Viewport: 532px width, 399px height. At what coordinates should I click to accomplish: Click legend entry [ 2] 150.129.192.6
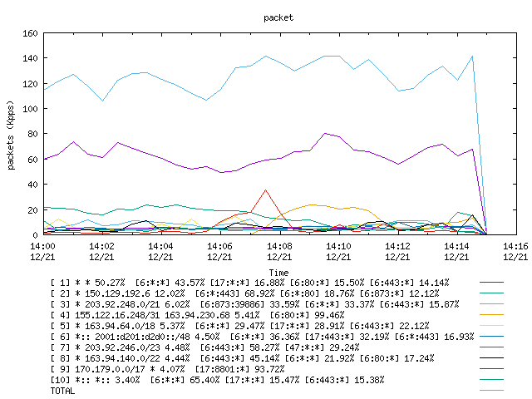pyautogui.click(x=244, y=293)
